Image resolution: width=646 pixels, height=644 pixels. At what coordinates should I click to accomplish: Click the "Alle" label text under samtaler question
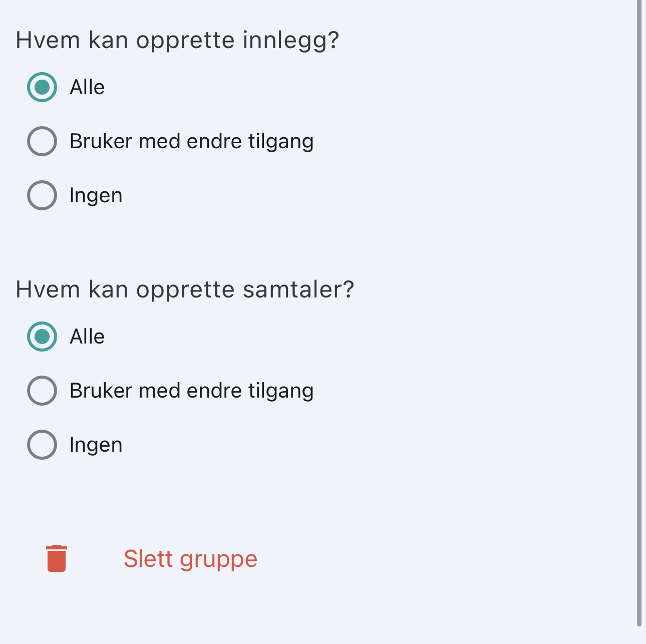[87, 337]
